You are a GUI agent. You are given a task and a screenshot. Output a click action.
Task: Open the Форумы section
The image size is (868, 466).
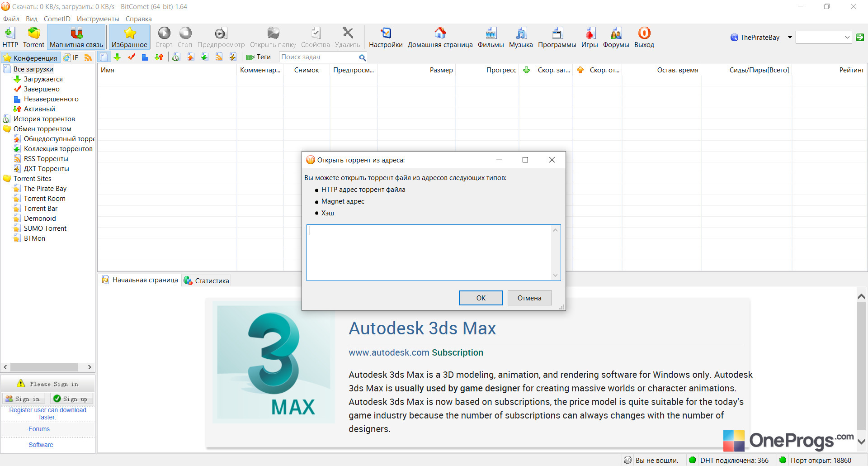(x=616, y=37)
